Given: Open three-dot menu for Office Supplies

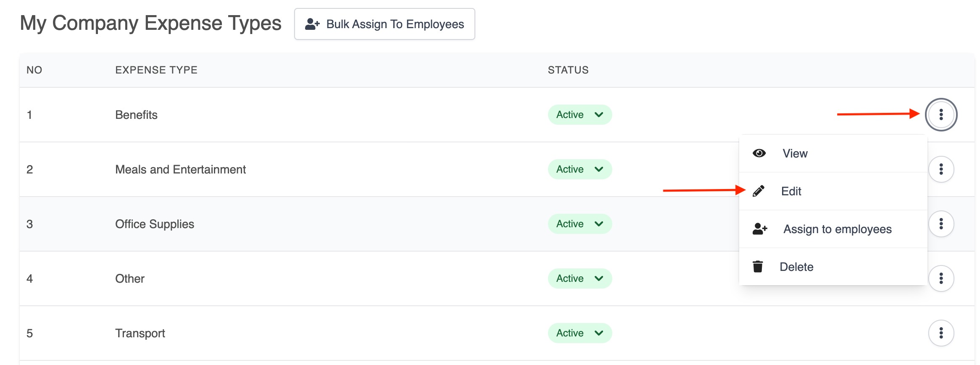Looking at the screenshot, I should tap(941, 224).
